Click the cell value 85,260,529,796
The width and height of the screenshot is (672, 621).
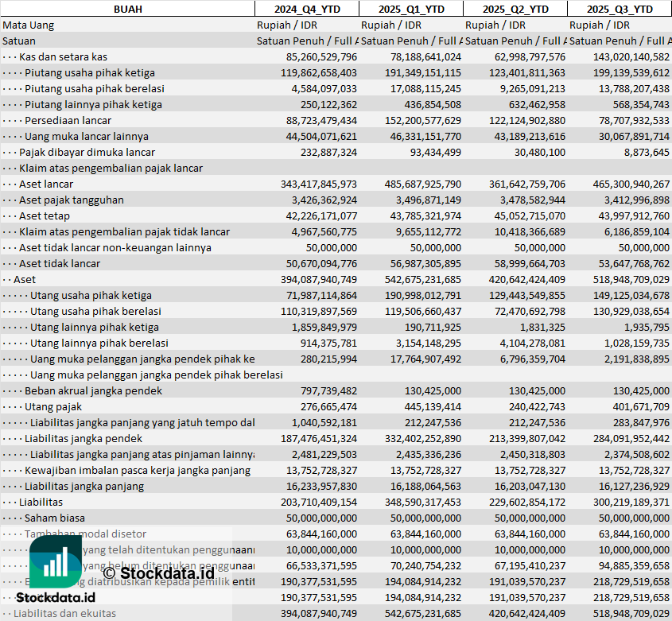click(x=321, y=56)
